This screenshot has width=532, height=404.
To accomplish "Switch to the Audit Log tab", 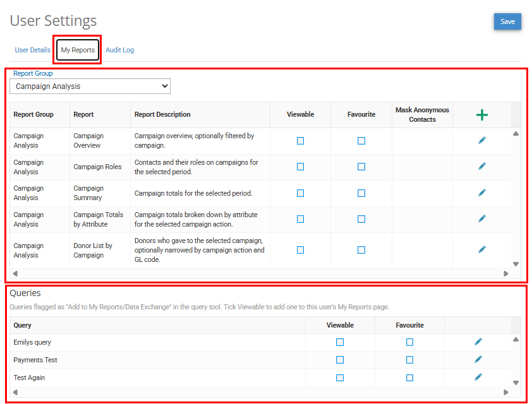I will (x=120, y=50).
